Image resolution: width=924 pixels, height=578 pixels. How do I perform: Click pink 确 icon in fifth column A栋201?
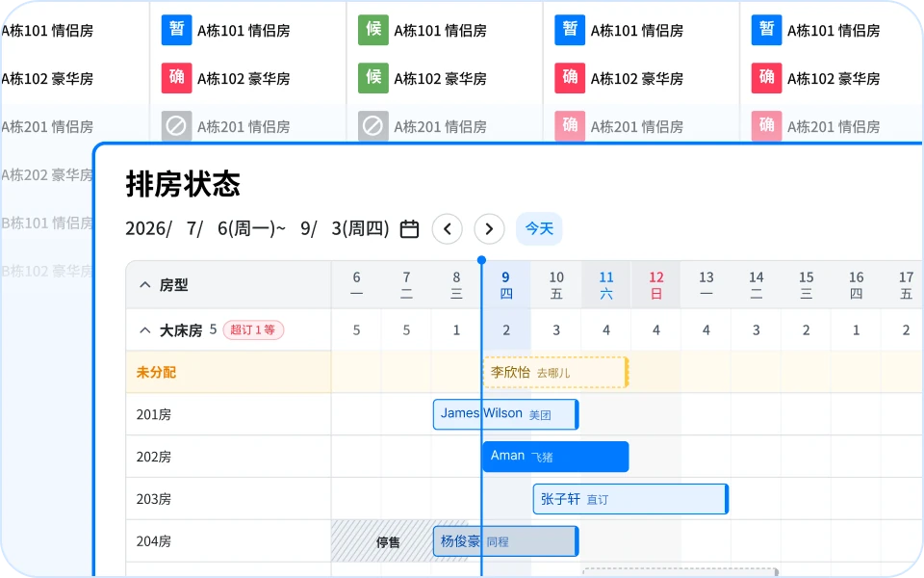(x=767, y=125)
